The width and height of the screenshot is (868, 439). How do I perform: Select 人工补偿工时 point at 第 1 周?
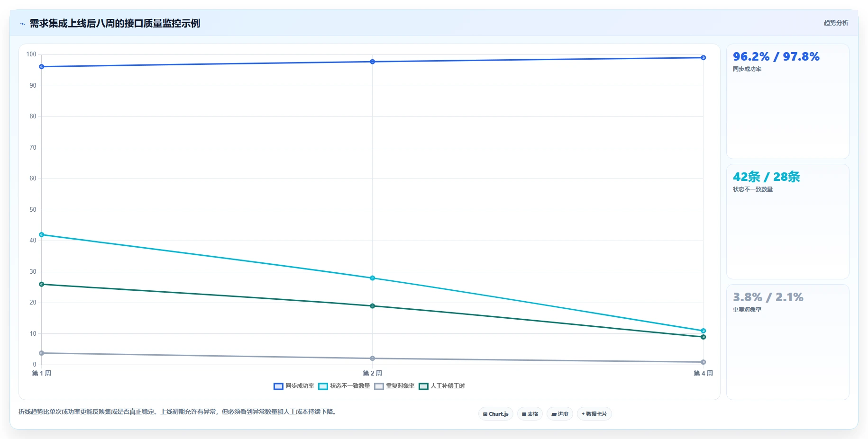[x=42, y=284]
